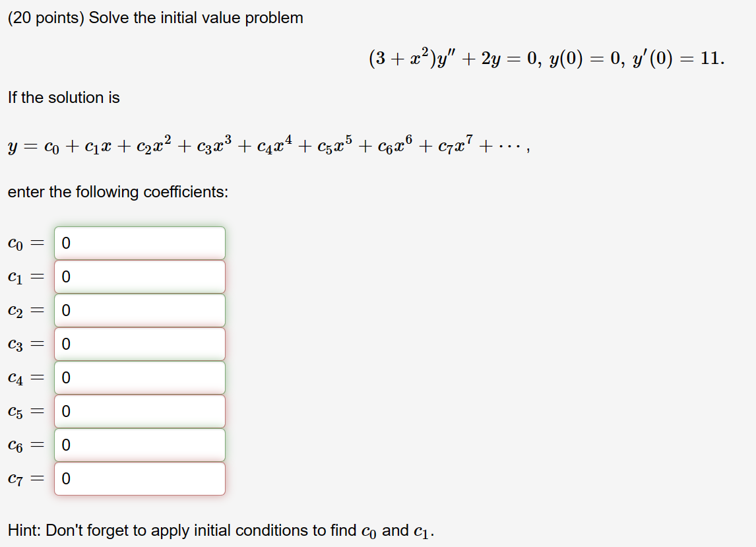Click the c7 coefficient input field
The width and height of the screenshot is (756, 547).
point(139,478)
